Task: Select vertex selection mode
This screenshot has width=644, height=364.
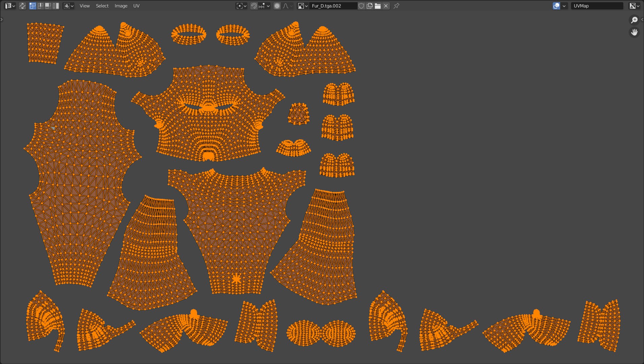Action: [32, 6]
